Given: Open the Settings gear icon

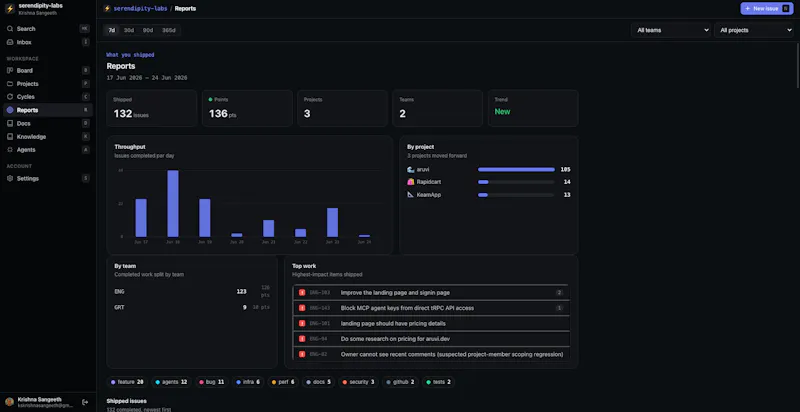Looking at the screenshot, I should [10, 178].
